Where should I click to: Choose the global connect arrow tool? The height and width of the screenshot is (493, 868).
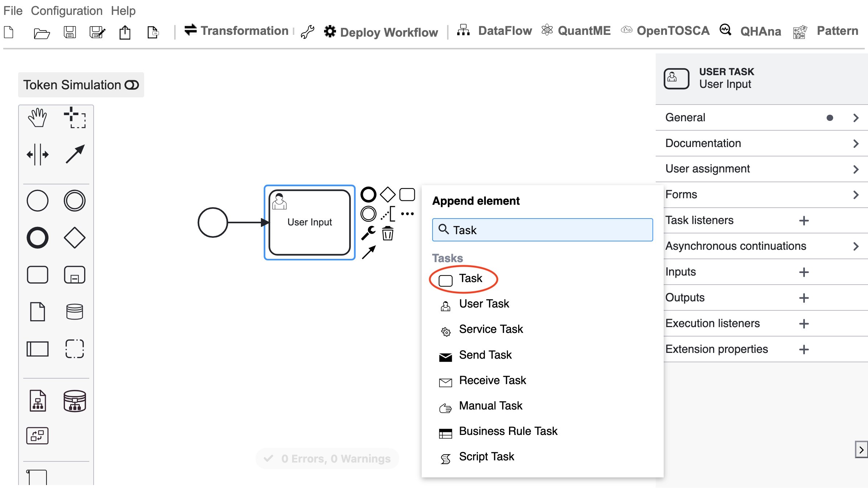tap(75, 155)
